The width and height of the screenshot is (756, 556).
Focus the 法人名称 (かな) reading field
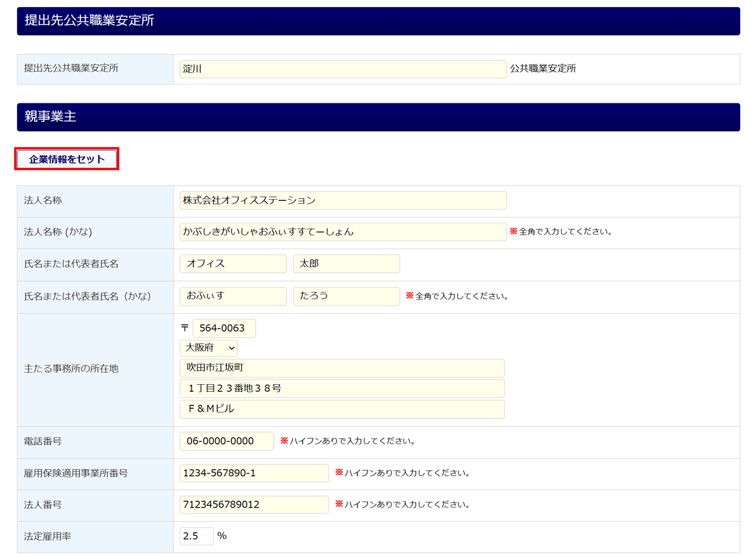pos(343,232)
